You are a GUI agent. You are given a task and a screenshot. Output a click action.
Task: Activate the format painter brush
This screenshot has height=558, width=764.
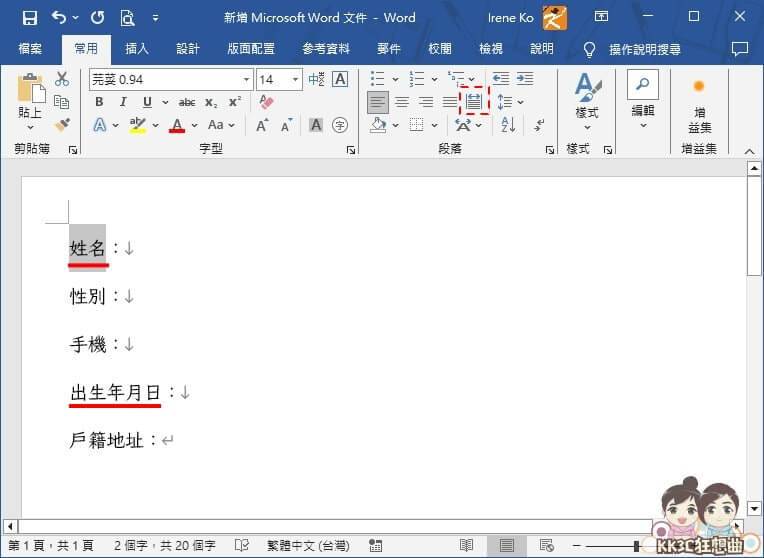62,125
